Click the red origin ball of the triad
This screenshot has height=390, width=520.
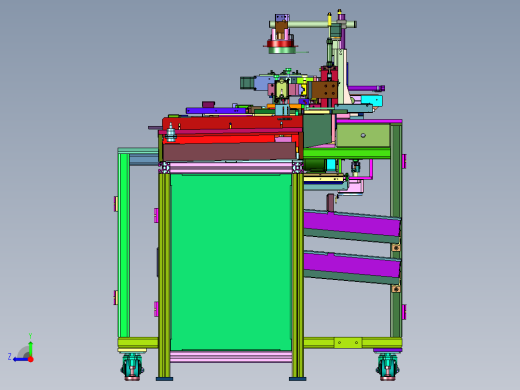click(x=31, y=359)
